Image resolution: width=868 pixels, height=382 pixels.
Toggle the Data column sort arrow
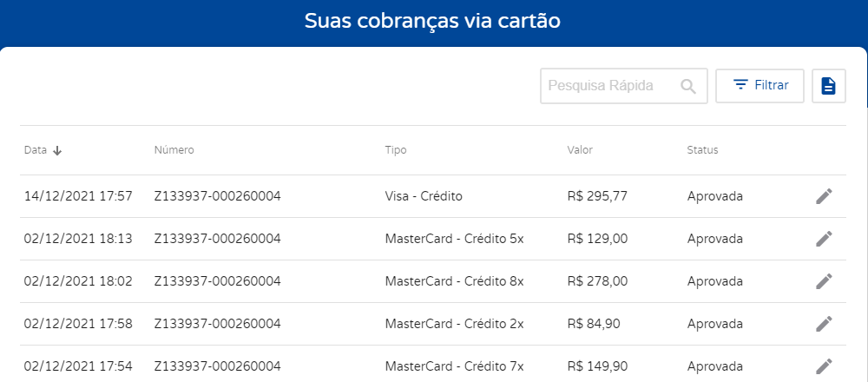(57, 150)
